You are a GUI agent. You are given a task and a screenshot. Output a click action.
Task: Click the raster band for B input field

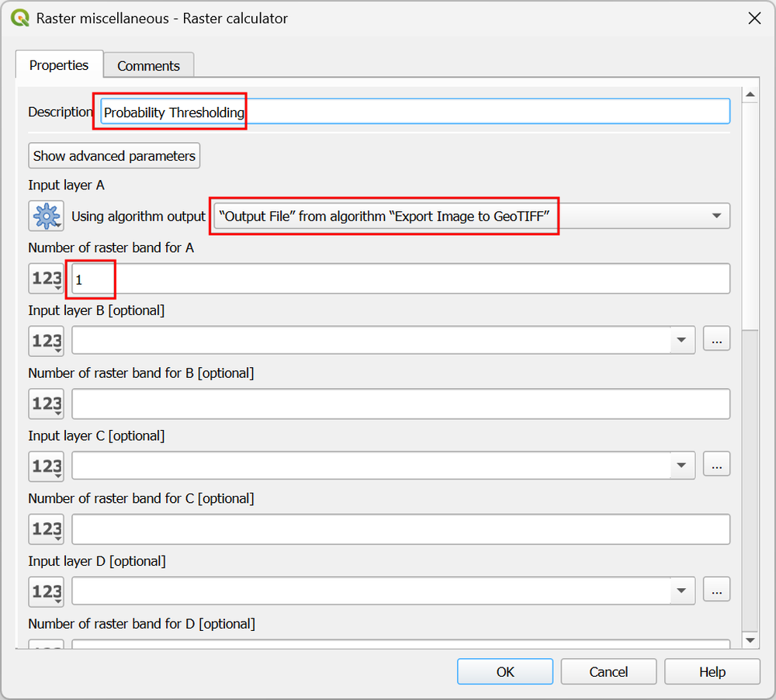coord(401,404)
